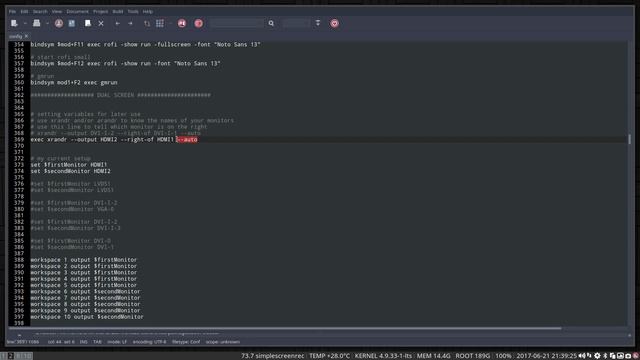Click the camera screenshot tray icon

tap(628, 356)
